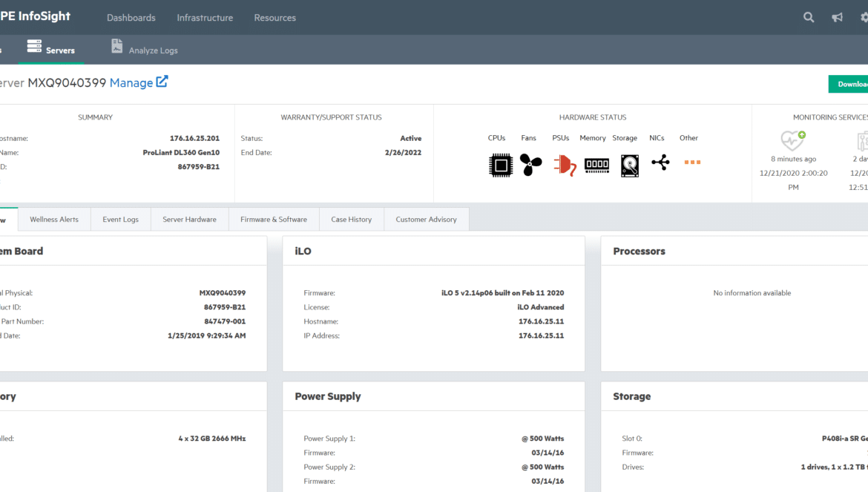The width and height of the screenshot is (868, 492).
Task: Switch to the Case History tab
Action: [352, 219]
